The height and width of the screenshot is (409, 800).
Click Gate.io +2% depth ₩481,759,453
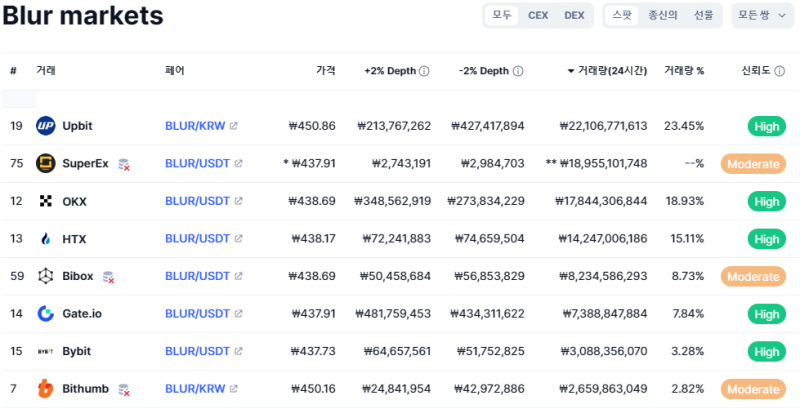pyautogui.click(x=393, y=314)
